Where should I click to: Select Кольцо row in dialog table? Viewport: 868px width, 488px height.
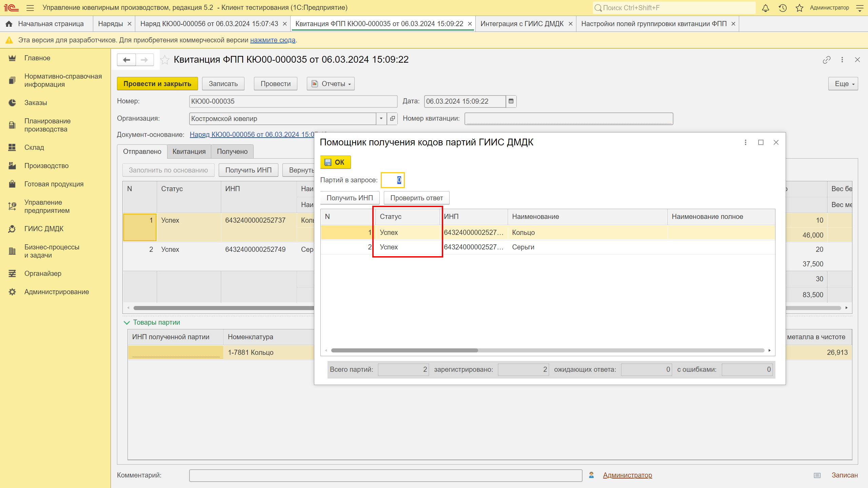(548, 232)
